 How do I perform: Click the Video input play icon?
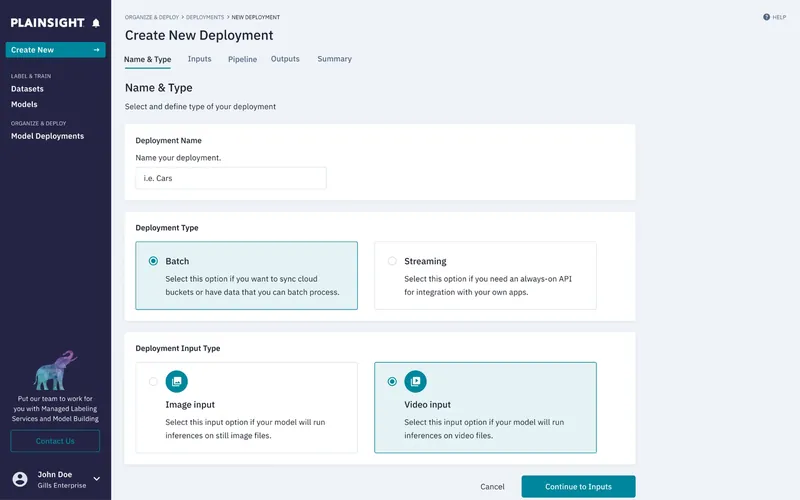(x=415, y=381)
